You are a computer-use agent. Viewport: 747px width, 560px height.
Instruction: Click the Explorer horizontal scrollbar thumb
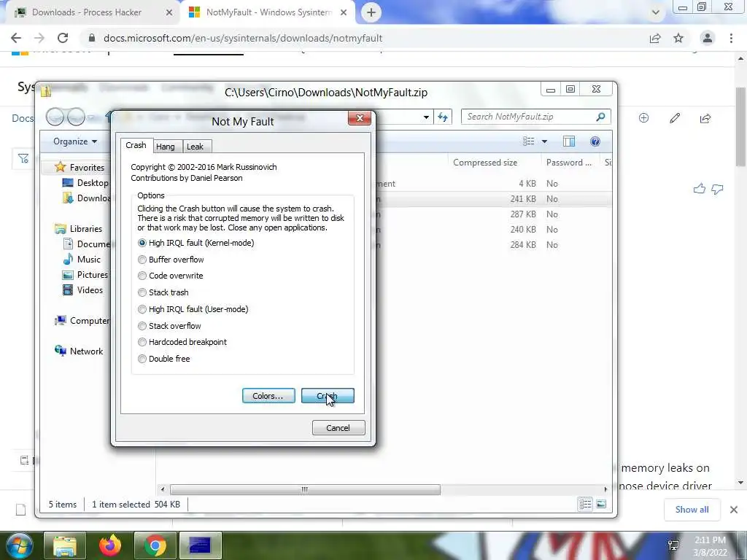pyautogui.click(x=305, y=489)
